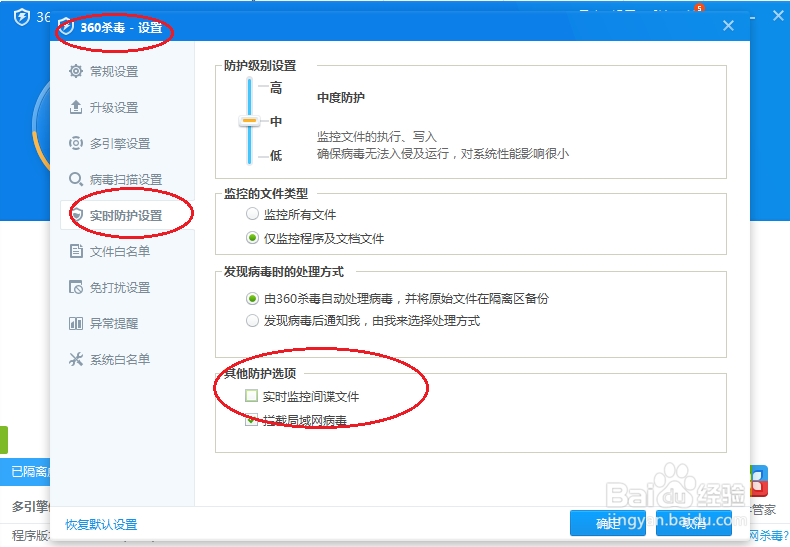Select 监控所有文件 radio option
790x547 pixels.
[252, 214]
